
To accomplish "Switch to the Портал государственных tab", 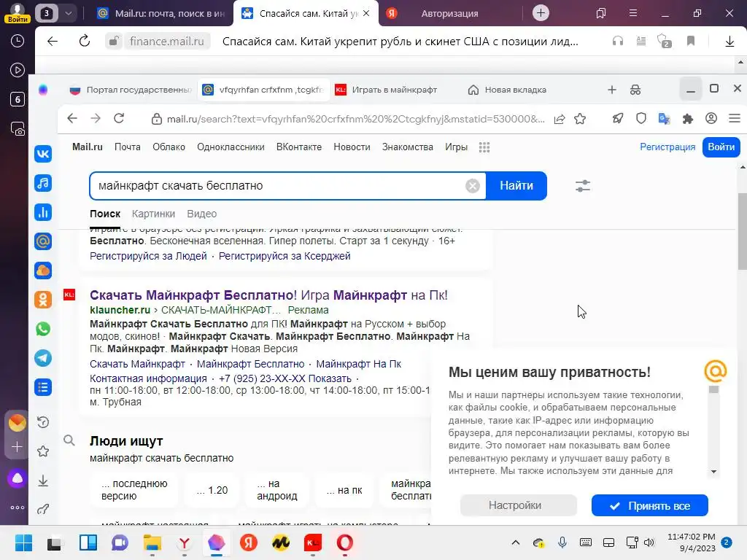I will click(x=131, y=90).
